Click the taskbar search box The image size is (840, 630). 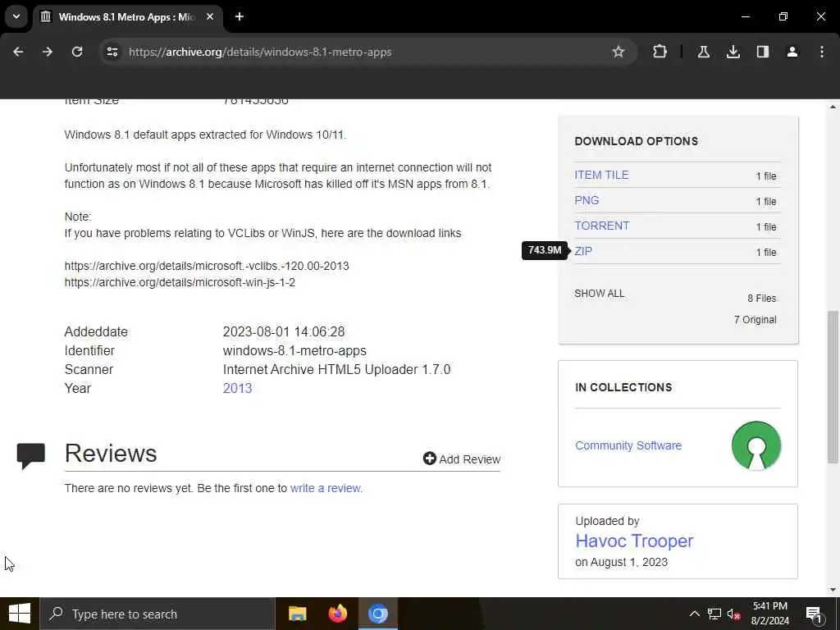pyautogui.click(x=157, y=614)
